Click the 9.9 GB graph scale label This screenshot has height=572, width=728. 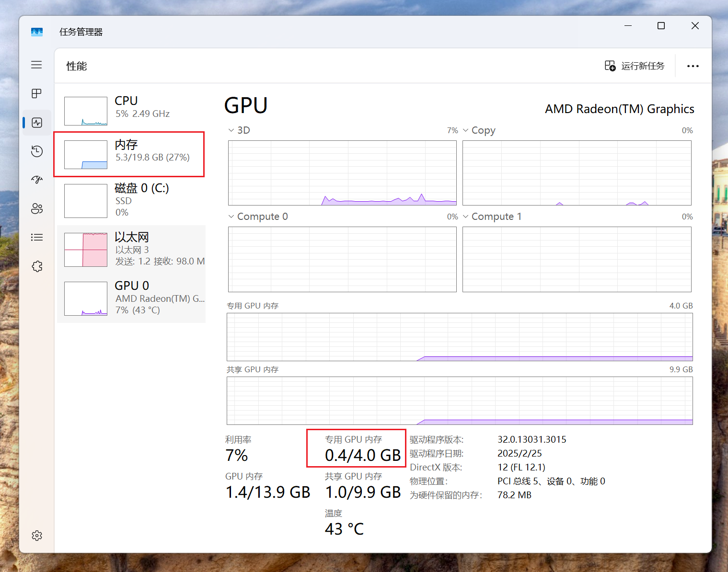click(x=681, y=369)
